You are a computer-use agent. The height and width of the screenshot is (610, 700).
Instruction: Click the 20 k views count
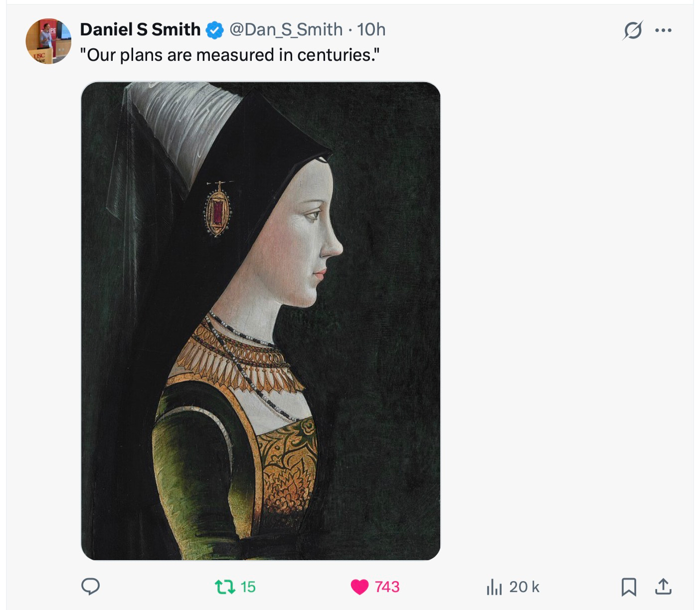525,587
